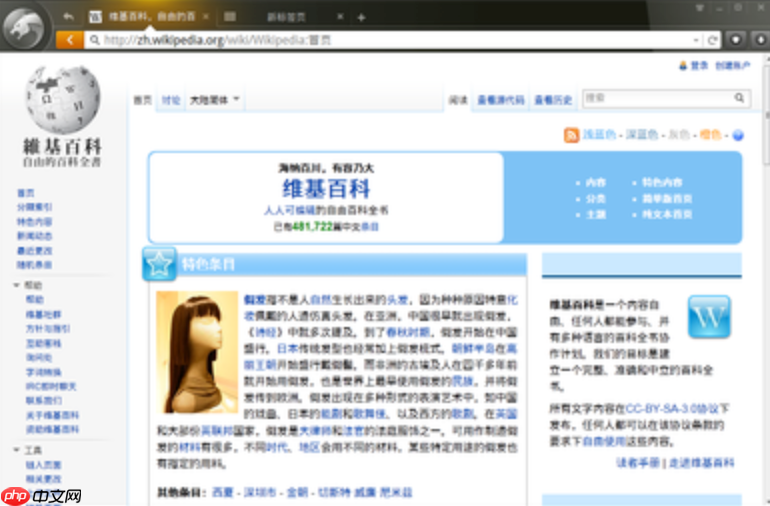Click the featured article star icon

click(159, 264)
